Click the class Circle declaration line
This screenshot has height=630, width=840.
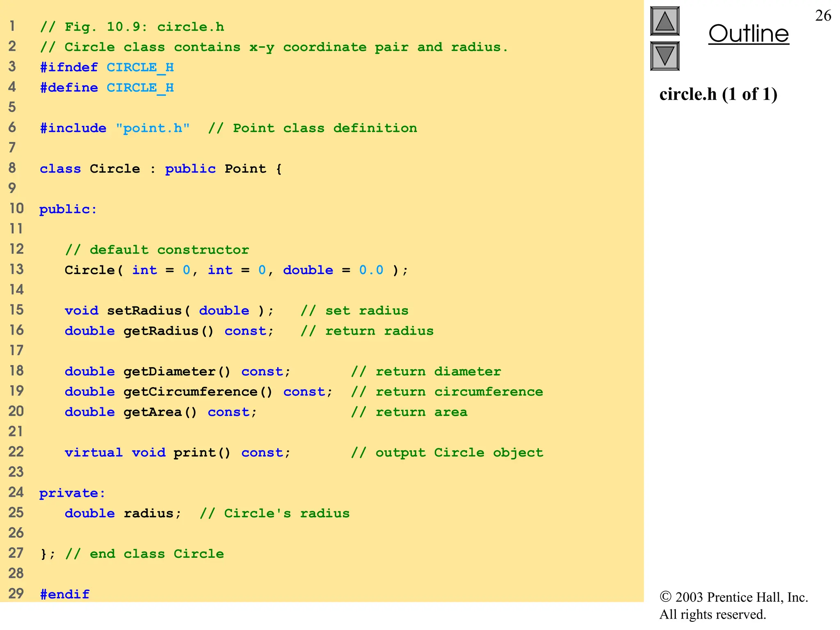point(160,169)
